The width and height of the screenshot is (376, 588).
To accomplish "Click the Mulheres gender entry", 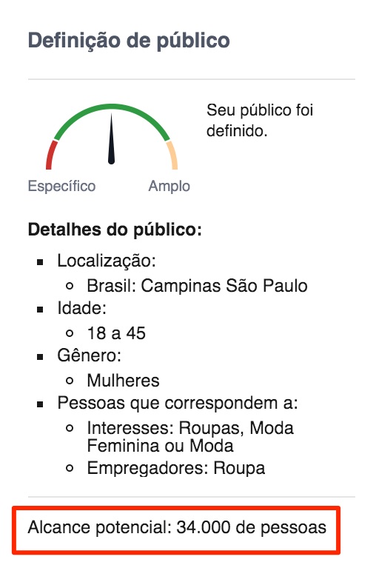I will tap(124, 381).
